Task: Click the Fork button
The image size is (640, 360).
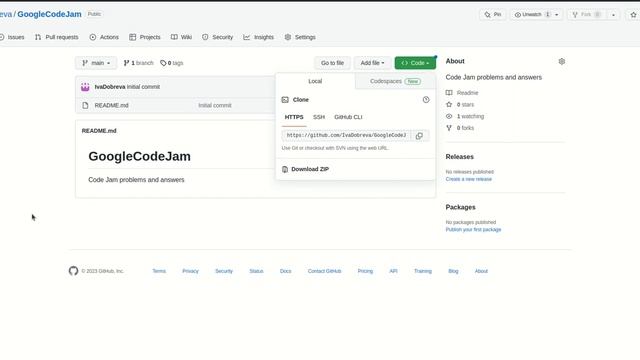Action: tap(586, 14)
